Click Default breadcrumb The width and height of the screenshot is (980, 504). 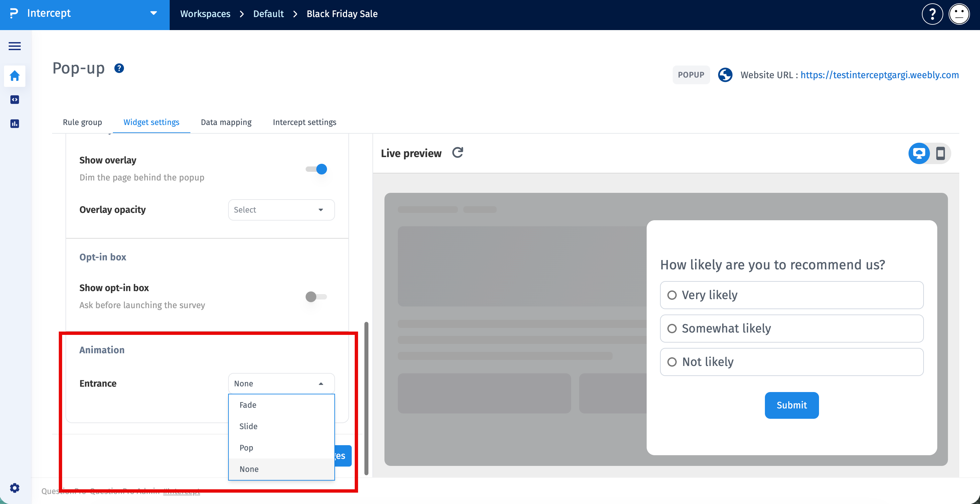[268, 14]
